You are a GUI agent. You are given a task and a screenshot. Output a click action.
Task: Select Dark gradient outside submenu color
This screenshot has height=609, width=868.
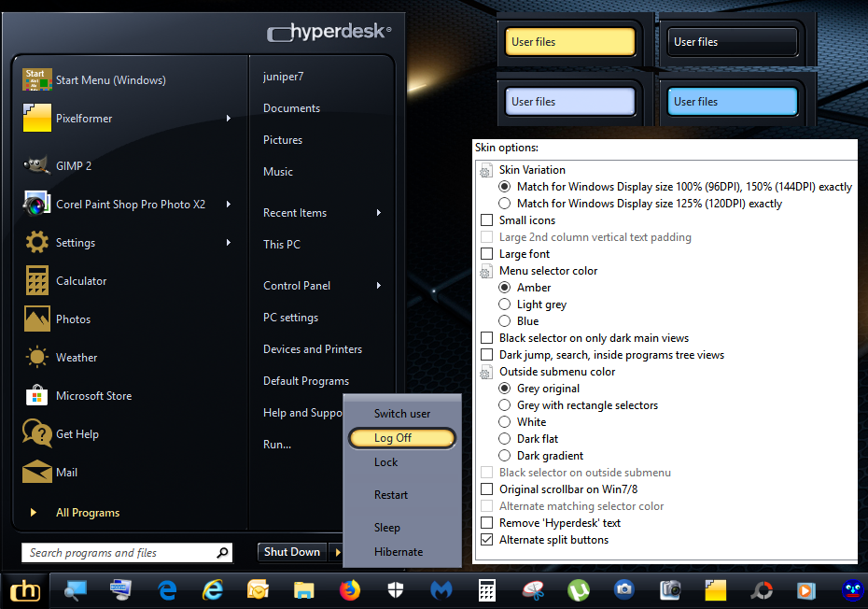point(504,456)
